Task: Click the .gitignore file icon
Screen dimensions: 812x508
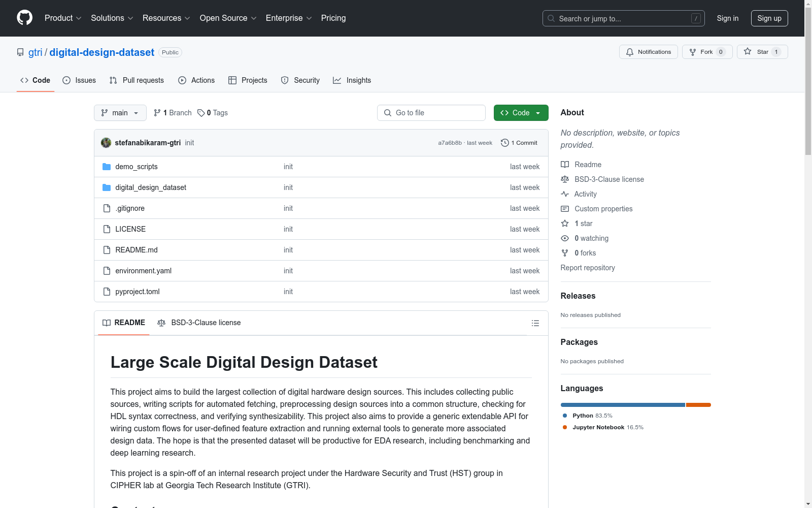Action: pos(107,208)
